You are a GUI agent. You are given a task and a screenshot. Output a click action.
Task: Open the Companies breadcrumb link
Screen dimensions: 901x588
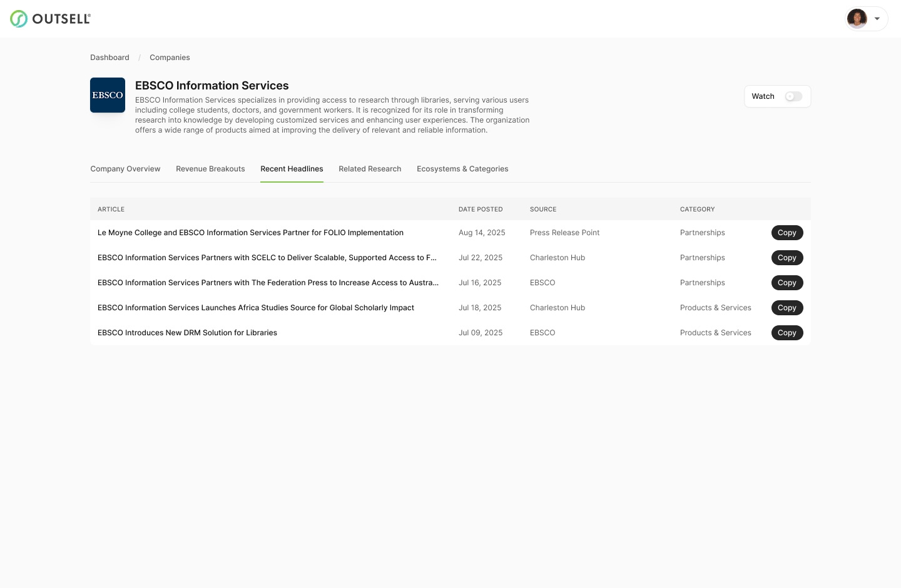pyautogui.click(x=170, y=58)
